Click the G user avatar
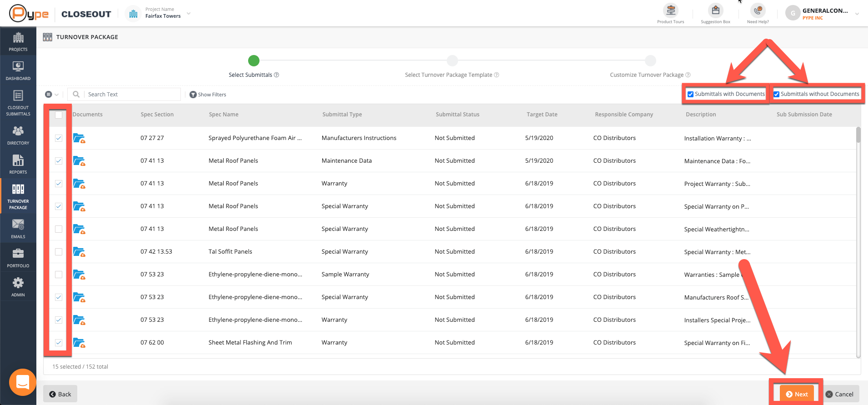Viewport: 868px width, 405px height. pos(793,13)
